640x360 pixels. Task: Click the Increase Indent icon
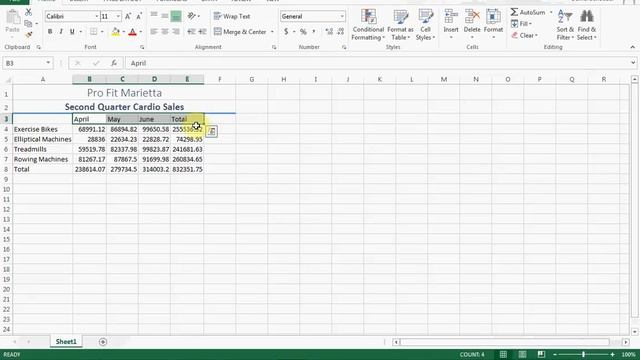(202, 31)
